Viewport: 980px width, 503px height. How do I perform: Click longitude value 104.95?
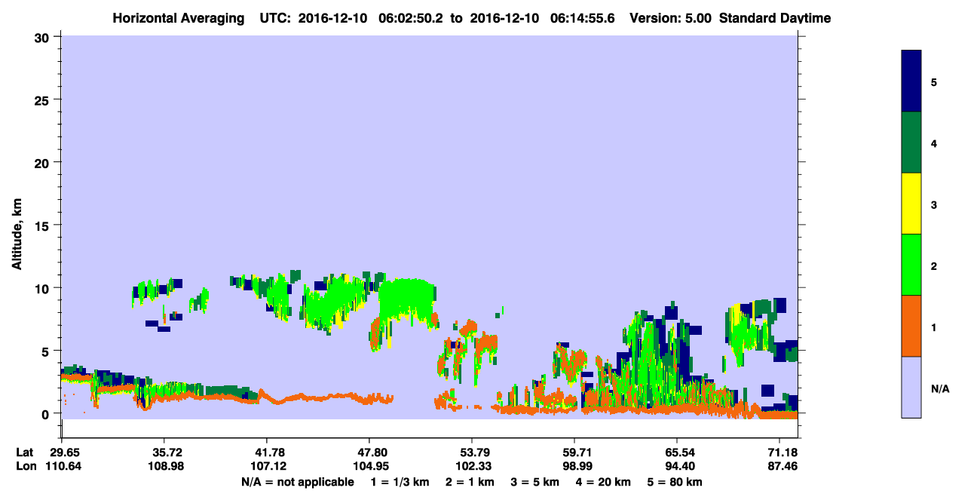[369, 467]
